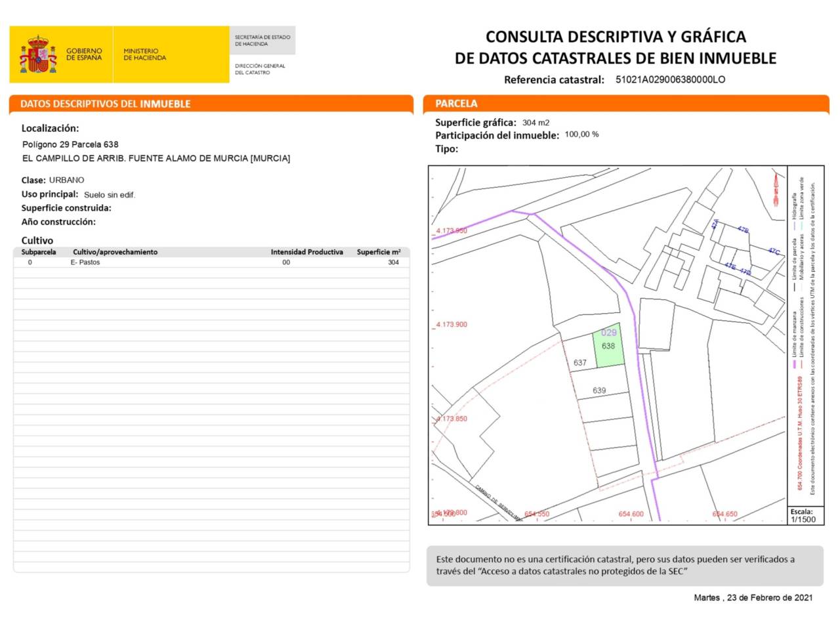Click the participation value 100,00 %

581,135
